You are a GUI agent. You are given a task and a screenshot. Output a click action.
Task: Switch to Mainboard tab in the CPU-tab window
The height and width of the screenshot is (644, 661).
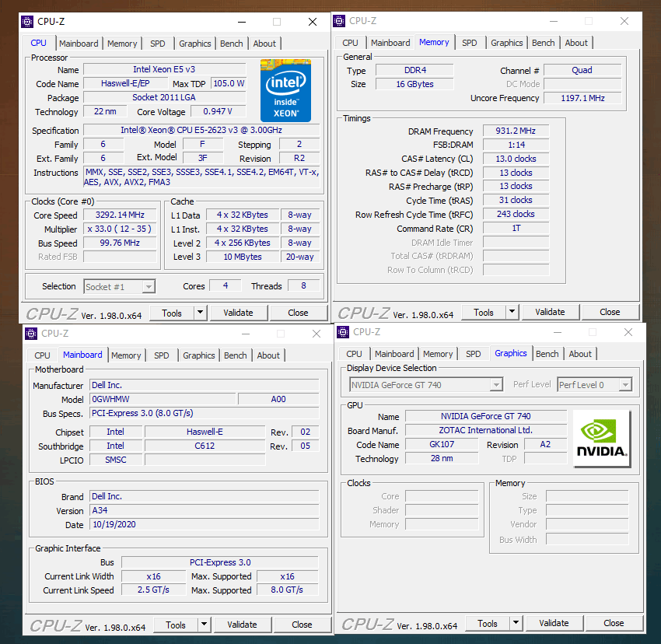[x=79, y=44]
